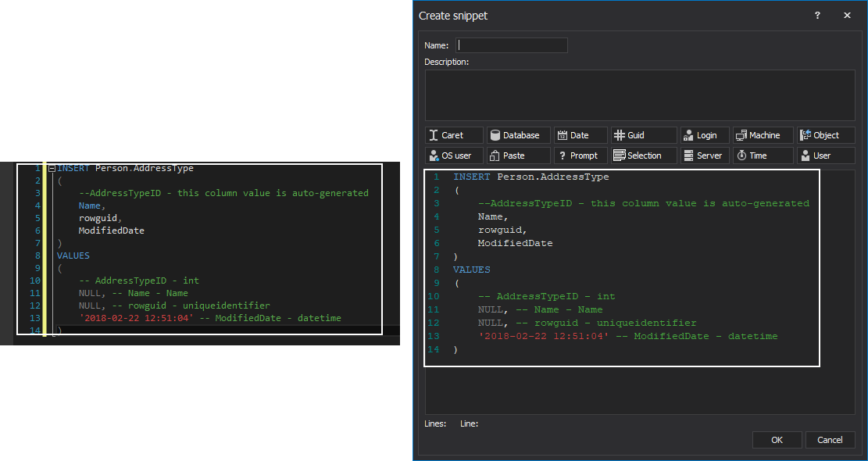Insert the Time variable
Image resolution: width=868 pixels, height=461 pixels.
pyautogui.click(x=763, y=155)
